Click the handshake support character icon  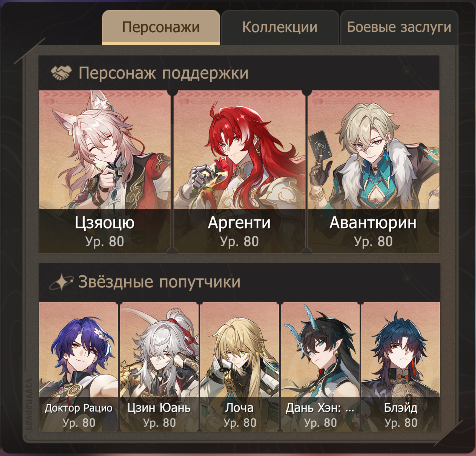pyautogui.click(x=61, y=73)
